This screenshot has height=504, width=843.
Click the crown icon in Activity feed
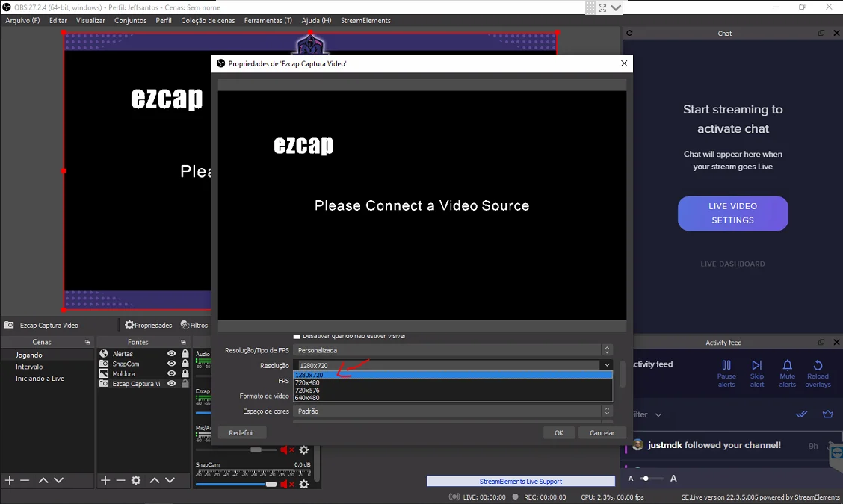828,414
